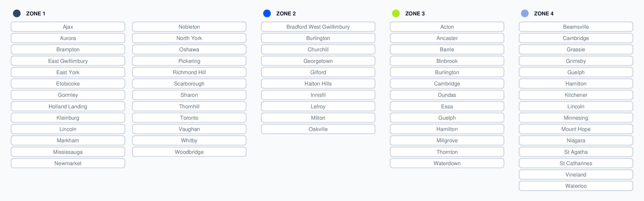Image resolution: width=644 pixels, height=201 pixels.
Task: Select the Ajax city button
Action: coord(68,27)
